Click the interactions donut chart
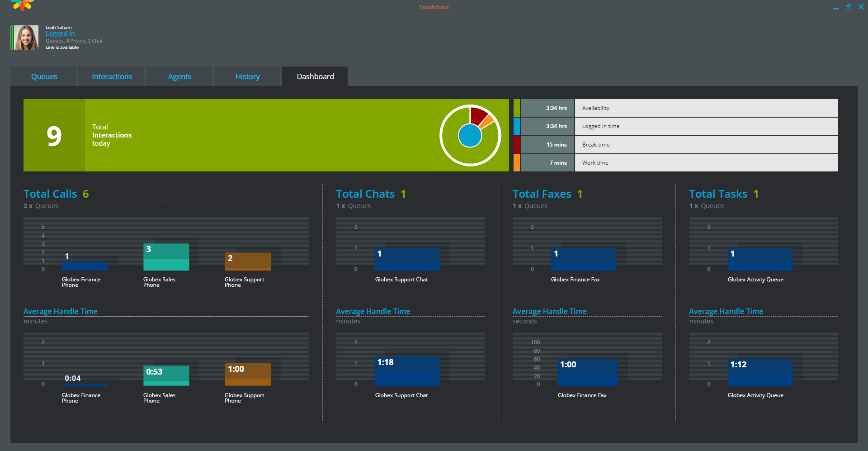 [470, 135]
